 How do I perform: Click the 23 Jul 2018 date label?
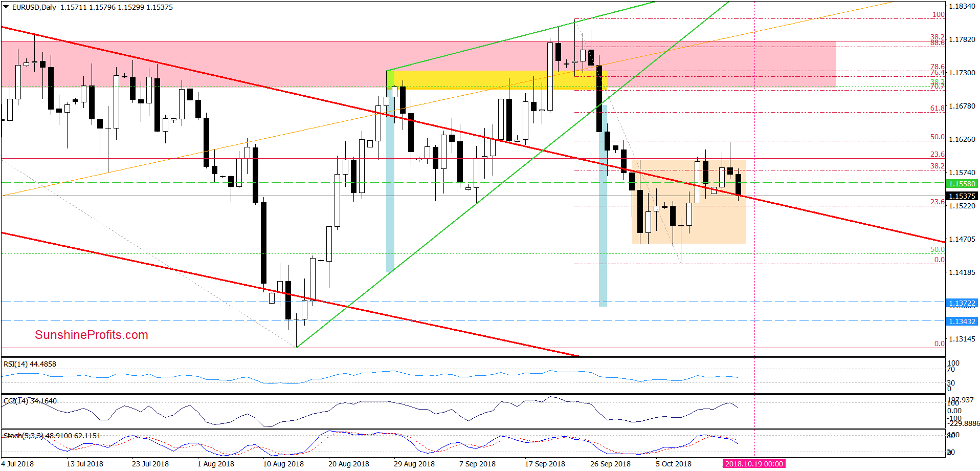(150, 464)
